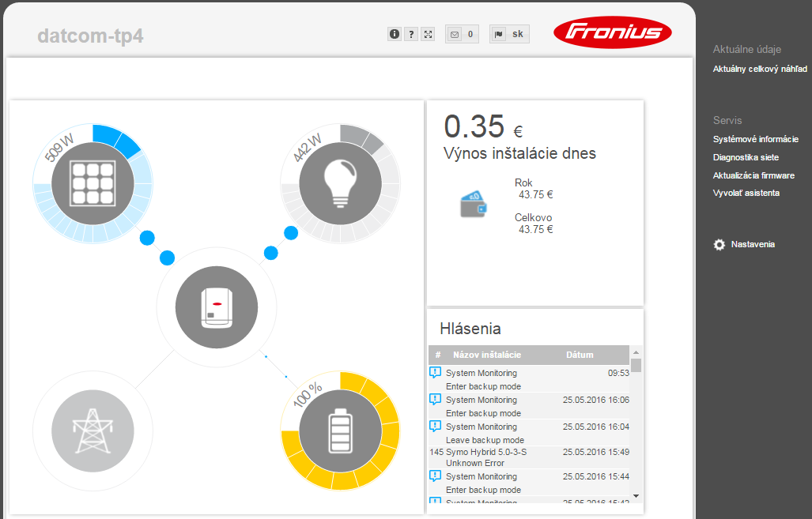Click the # column header
This screenshot has width=812, height=519.
click(x=437, y=355)
